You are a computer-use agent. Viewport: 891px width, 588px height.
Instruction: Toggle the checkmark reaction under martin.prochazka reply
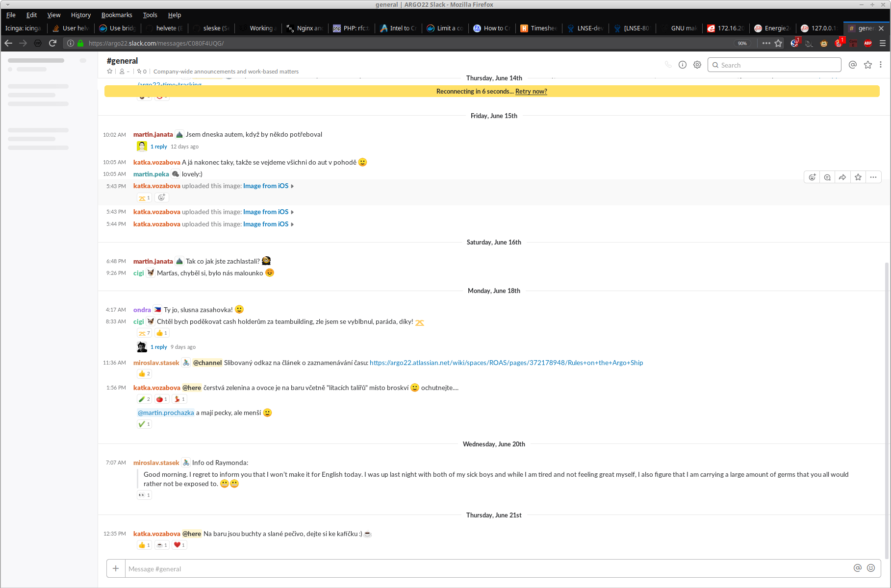144,424
